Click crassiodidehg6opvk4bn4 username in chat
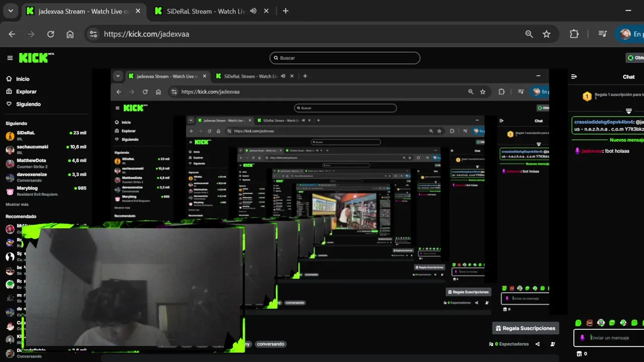 (x=603, y=122)
